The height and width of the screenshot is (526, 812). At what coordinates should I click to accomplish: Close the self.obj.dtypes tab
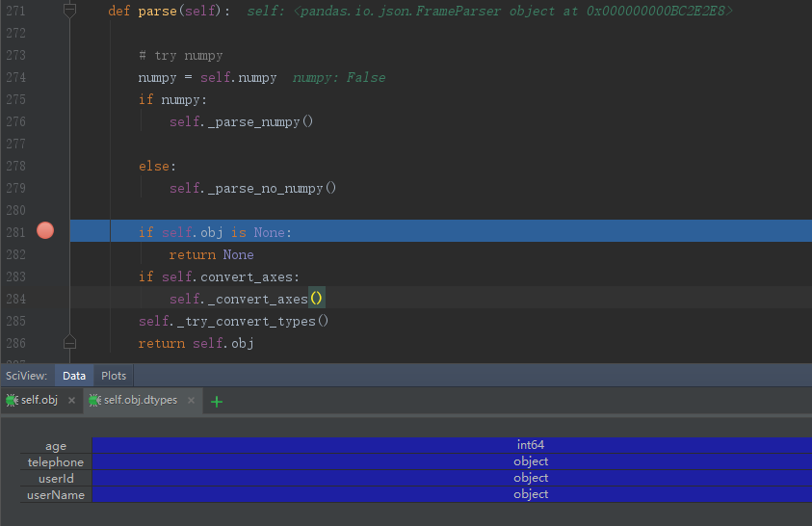(x=191, y=401)
